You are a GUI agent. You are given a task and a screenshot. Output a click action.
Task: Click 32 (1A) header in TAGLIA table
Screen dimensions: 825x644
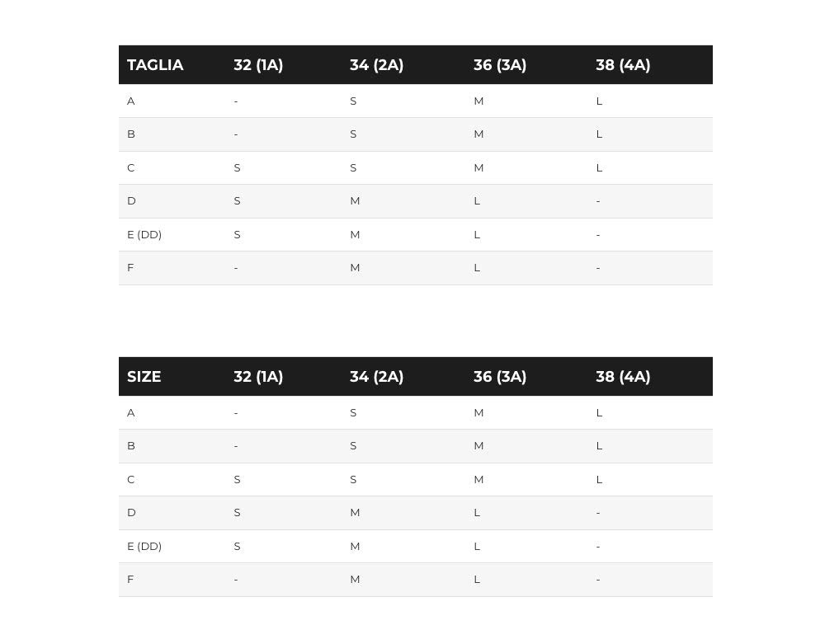coord(258,65)
